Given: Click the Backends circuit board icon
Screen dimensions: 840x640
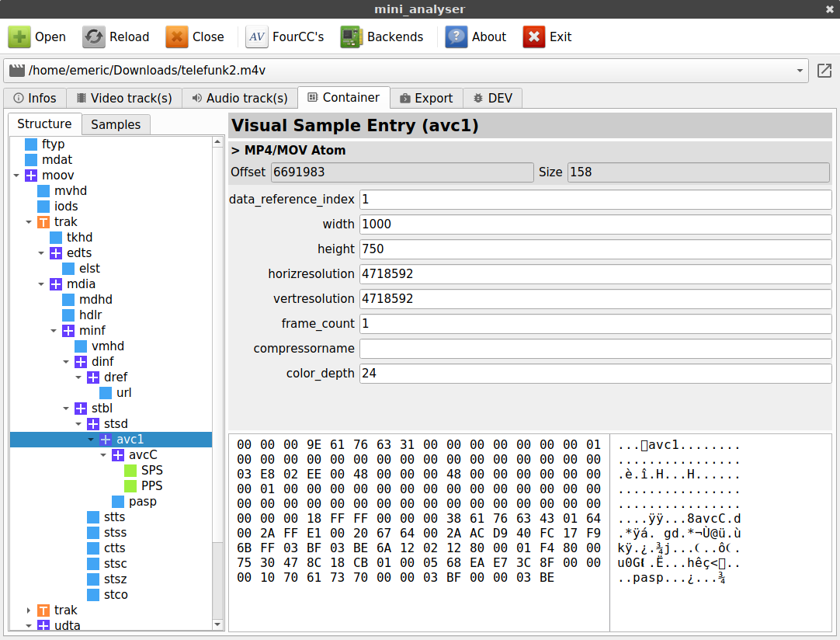Looking at the screenshot, I should click(352, 37).
